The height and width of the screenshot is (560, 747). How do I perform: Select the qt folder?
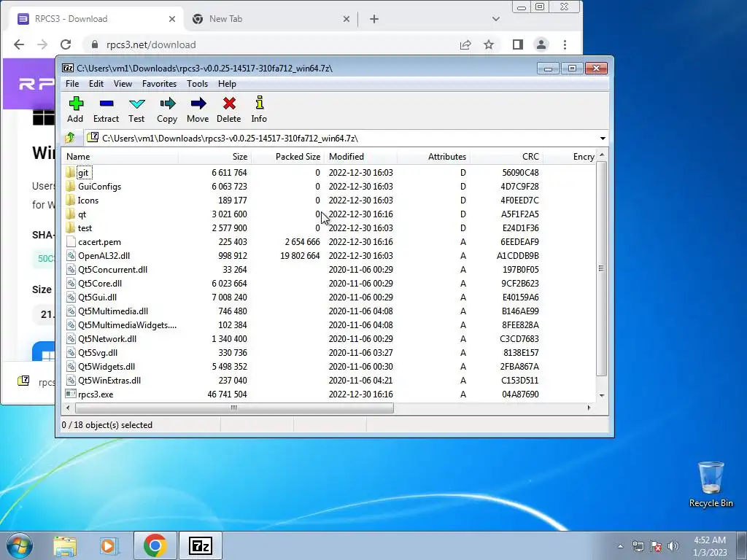point(82,214)
